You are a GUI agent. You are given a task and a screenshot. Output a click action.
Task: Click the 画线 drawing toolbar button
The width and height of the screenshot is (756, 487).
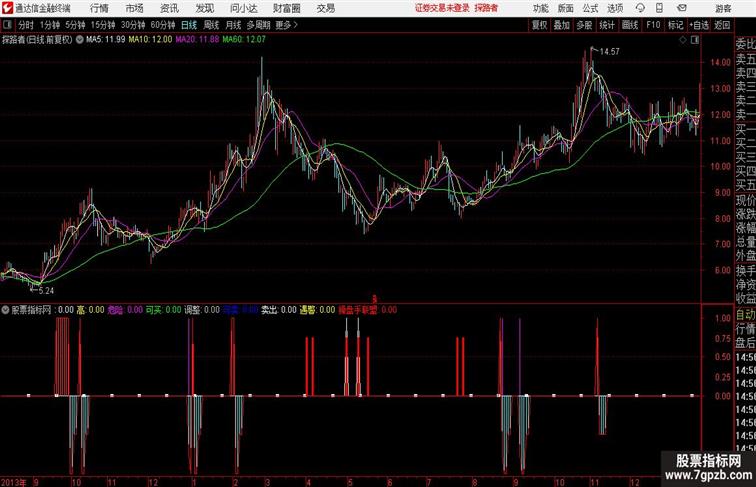coord(630,25)
